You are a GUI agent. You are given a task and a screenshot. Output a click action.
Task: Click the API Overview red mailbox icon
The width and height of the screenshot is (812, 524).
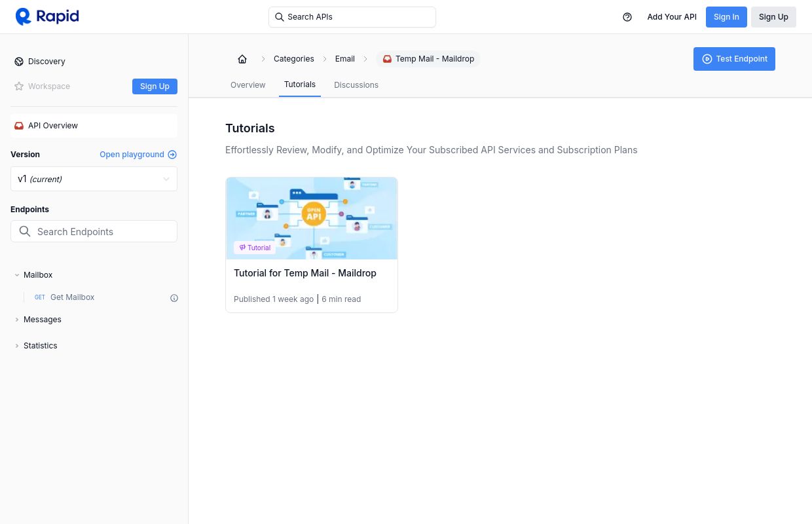[19, 126]
